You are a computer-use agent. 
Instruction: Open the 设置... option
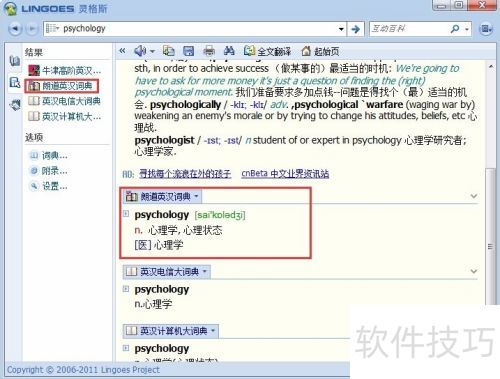49,186
